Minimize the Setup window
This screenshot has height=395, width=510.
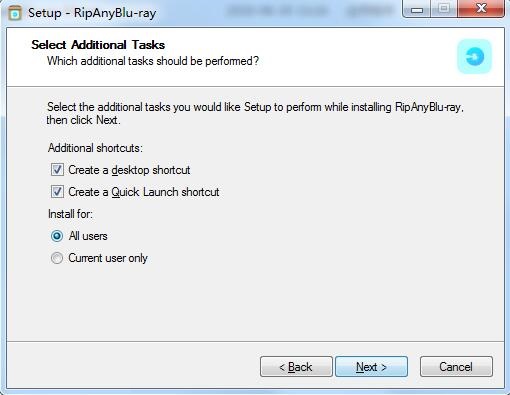(x=417, y=9)
